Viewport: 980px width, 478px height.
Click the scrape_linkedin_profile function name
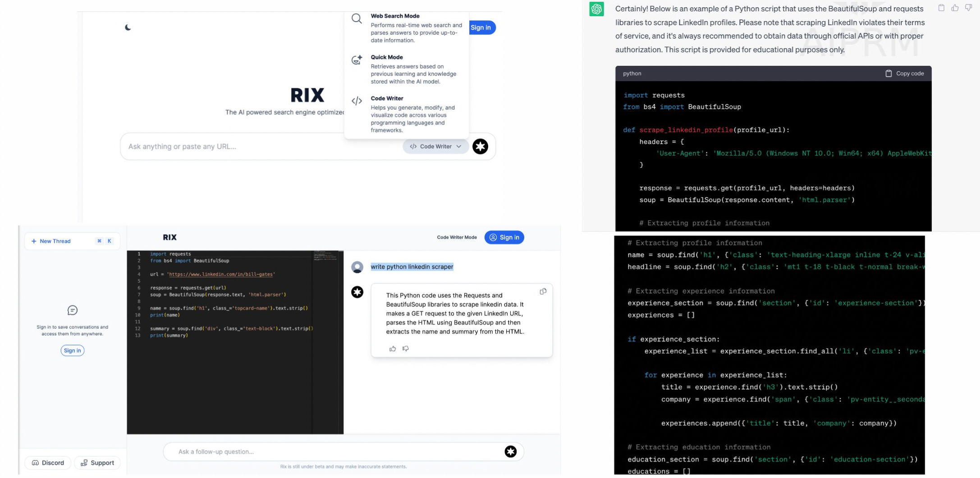686,130
